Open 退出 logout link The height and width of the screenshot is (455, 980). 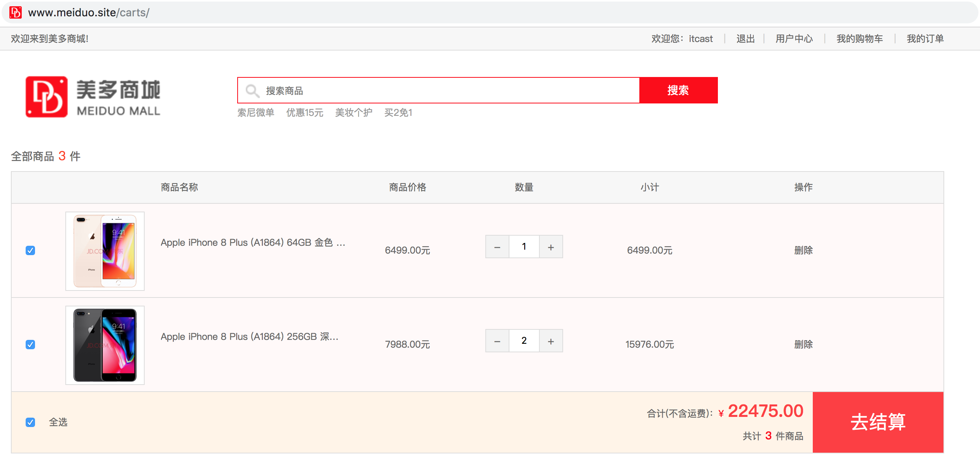point(745,39)
